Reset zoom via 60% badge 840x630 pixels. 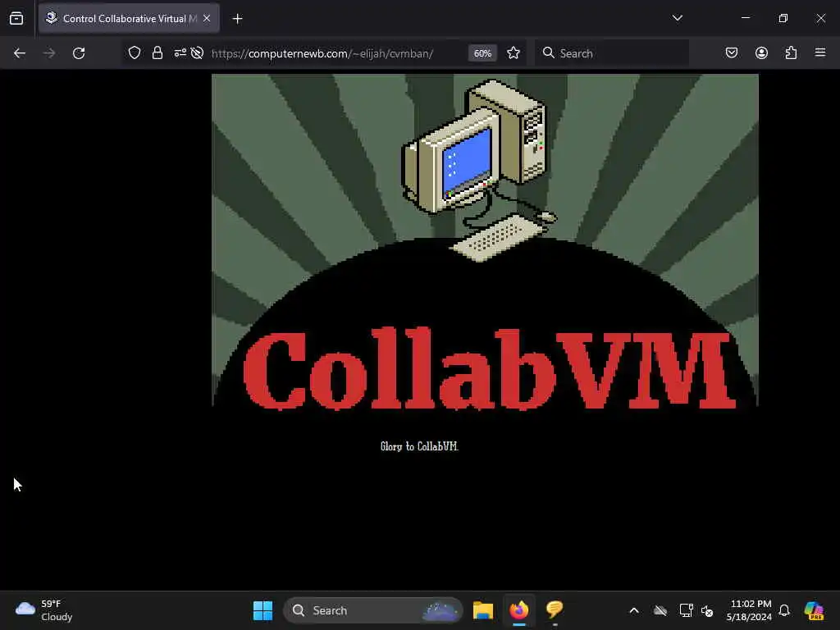click(482, 53)
